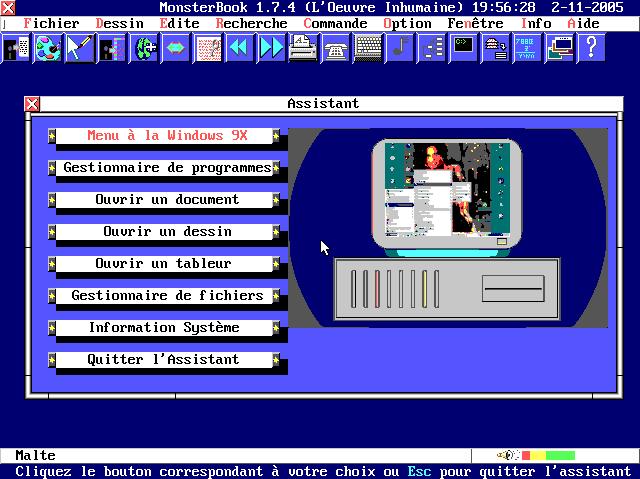Click the first toolbar icon with document page
Image resolution: width=640 pixels, height=479 pixels.
[16, 48]
